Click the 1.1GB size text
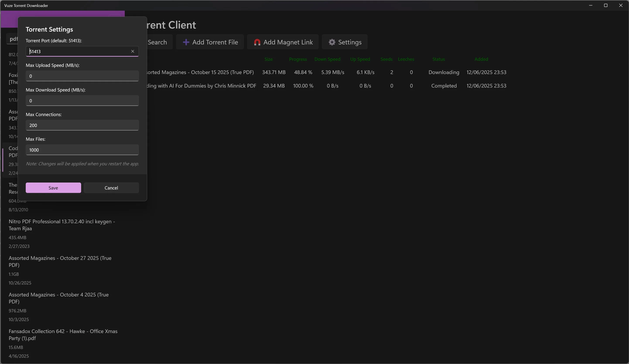This screenshot has width=629, height=364. point(14,274)
